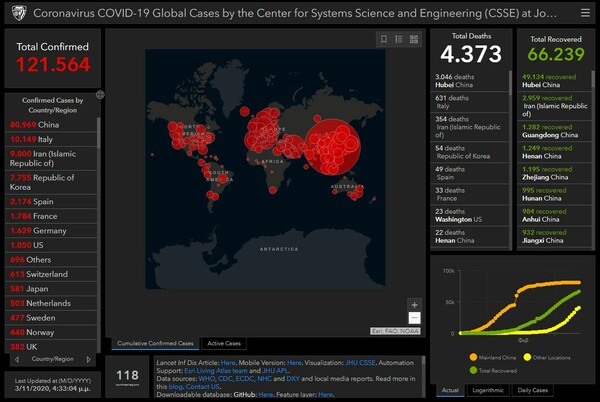Go to previous Country/Region list page
Image resolution: width=600 pixels, height=402 pixels.
pos(17,359)
